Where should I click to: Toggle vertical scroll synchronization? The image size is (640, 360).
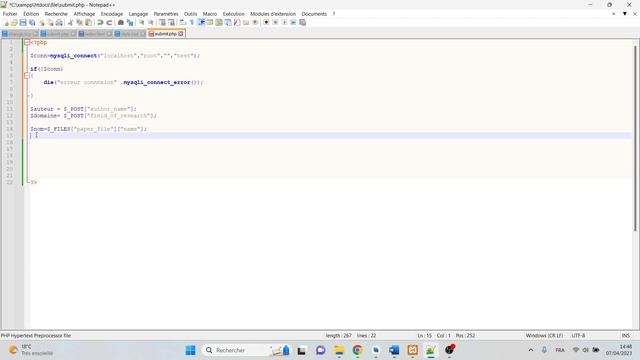[x=162, y=22]
